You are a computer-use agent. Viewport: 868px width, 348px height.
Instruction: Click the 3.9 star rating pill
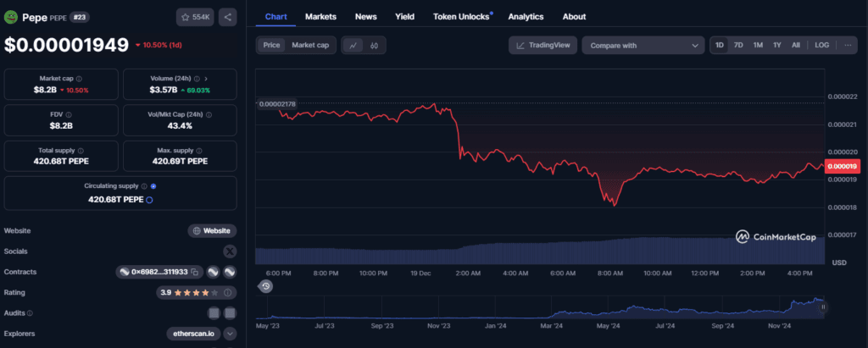point(196,293)
